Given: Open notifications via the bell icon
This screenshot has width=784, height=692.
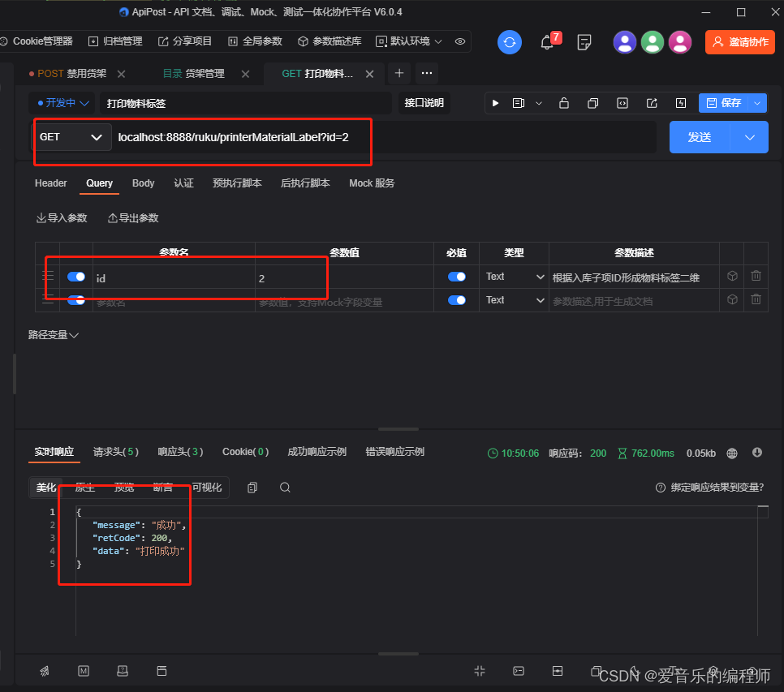Looking at the screenshot, I should (x=548, y=41).
